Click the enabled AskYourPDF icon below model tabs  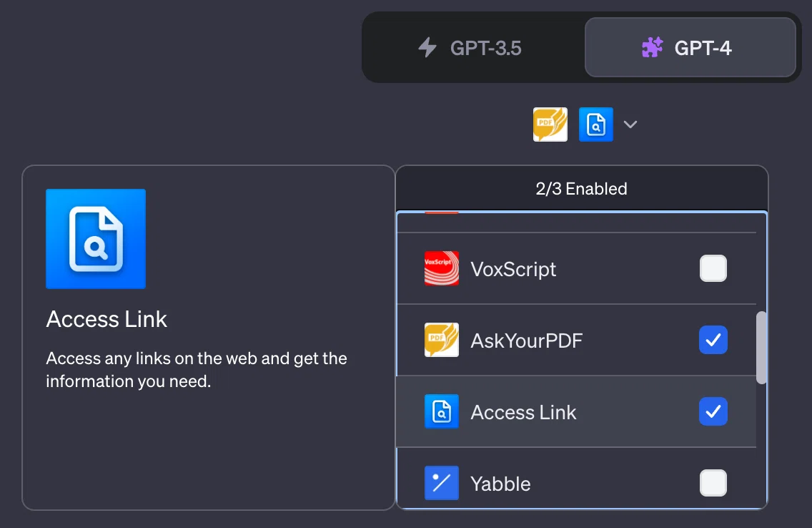pyautogui.click(x=550, y=124)
